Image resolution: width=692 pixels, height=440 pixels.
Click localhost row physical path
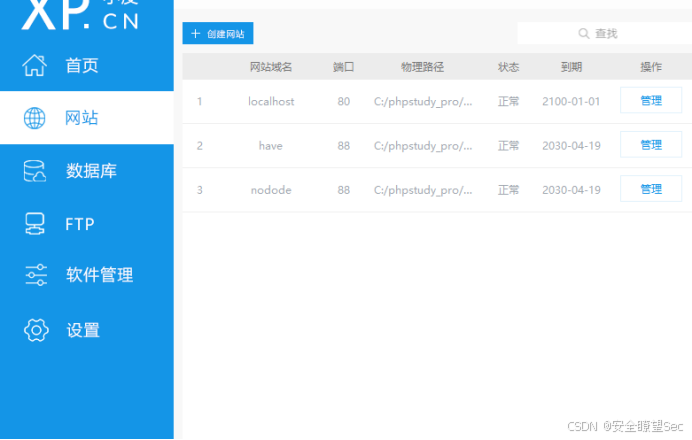click(x=423, y=102)
